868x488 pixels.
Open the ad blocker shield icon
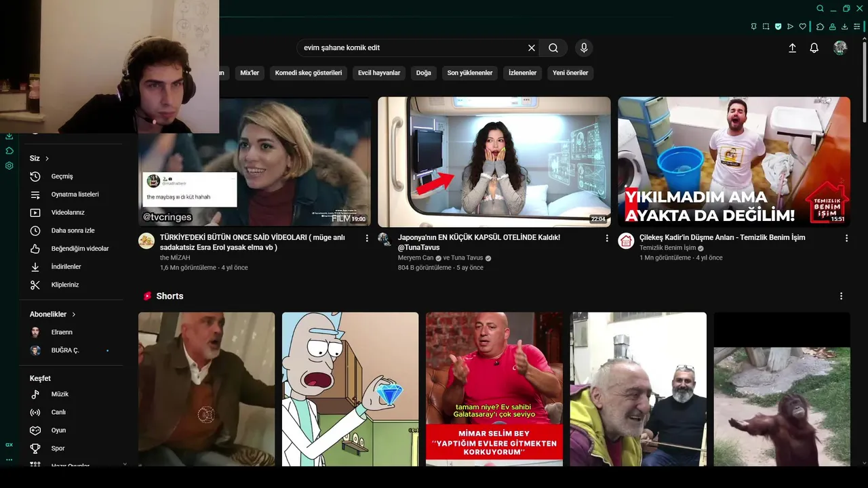(x=778, y=26)
